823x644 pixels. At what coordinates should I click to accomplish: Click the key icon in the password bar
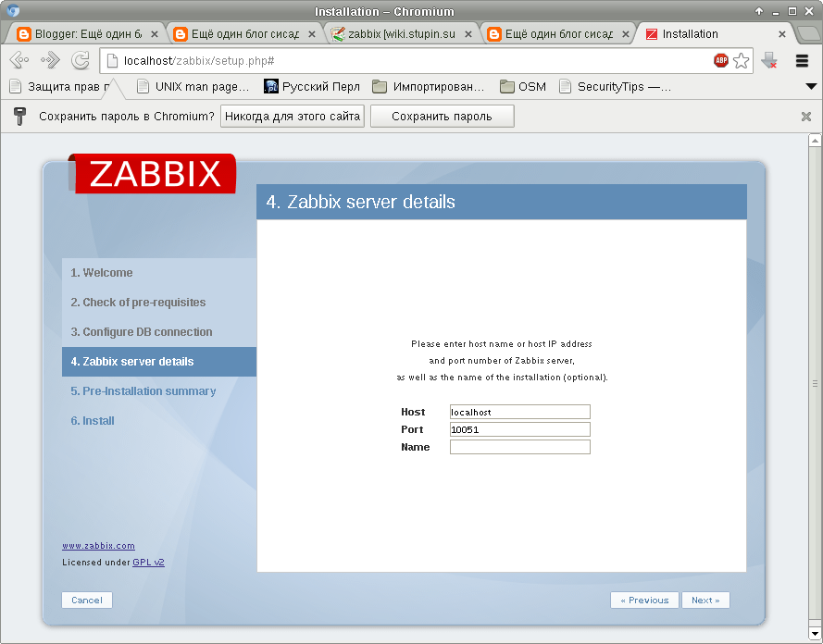(19, 116)
